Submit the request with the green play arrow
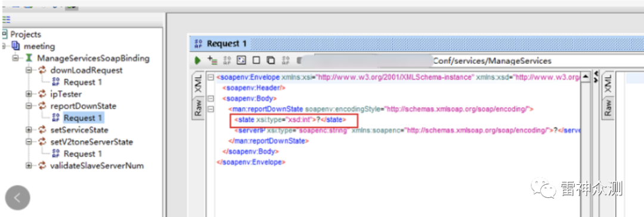644x217 pixels. (197, 61)
